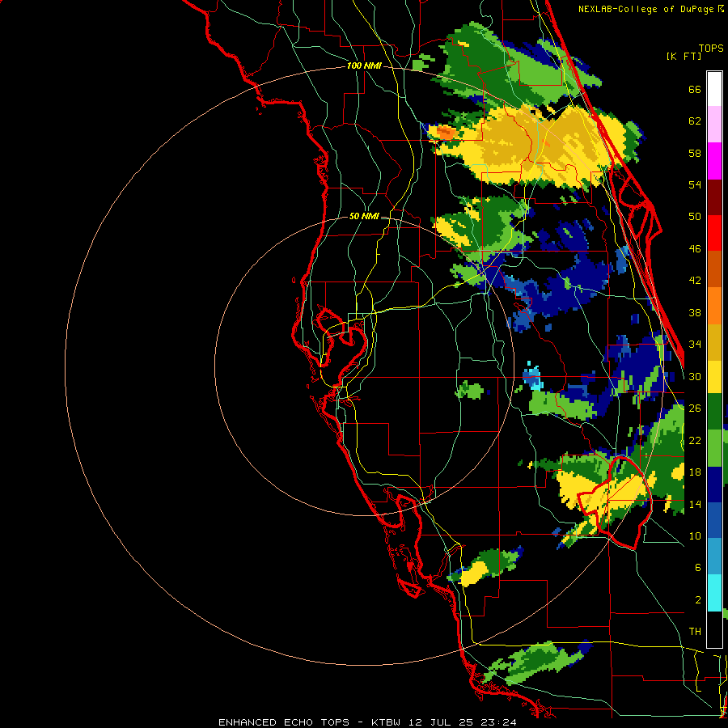Click the "30" legend value
The height and width of the screenshot is (728, 728).
[695, 376]
